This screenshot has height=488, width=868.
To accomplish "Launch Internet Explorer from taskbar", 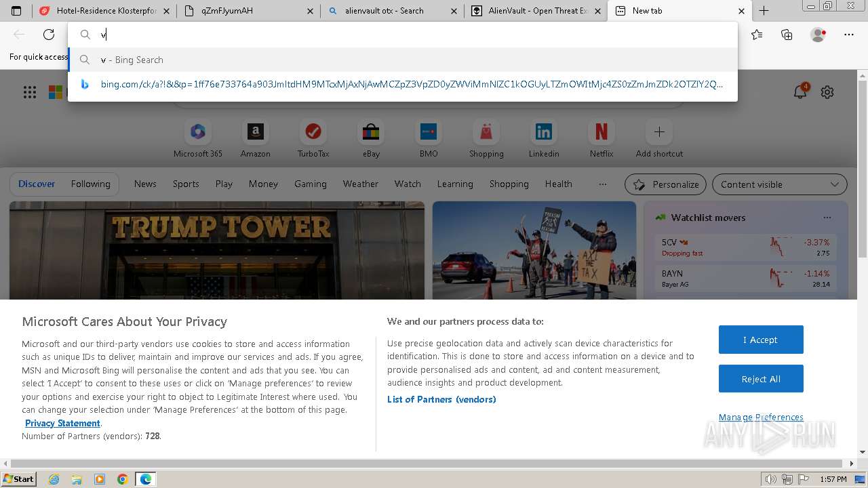I will 54,479.
